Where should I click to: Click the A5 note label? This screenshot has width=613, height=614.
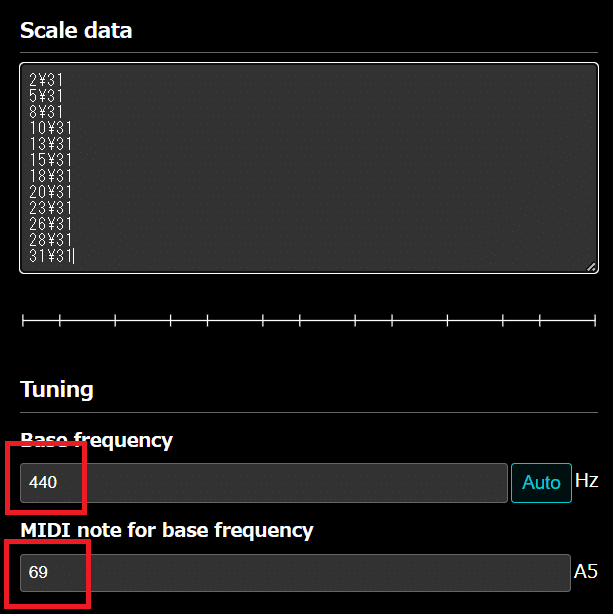coord(585,572)
